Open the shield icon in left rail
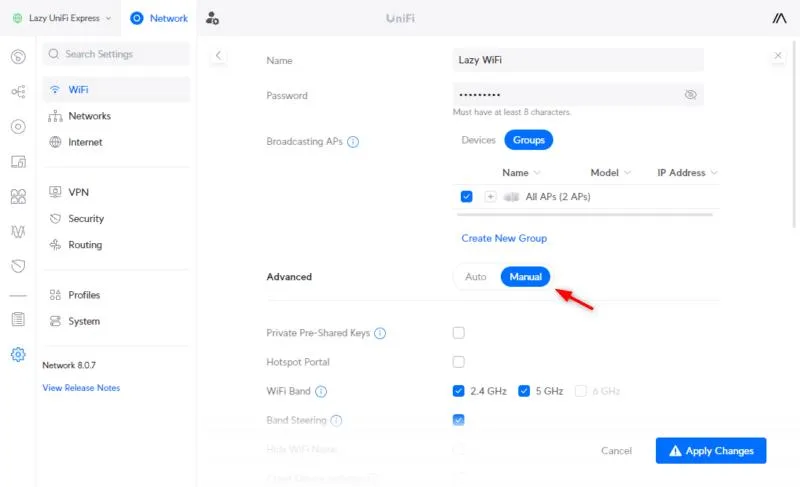Viewport: 800px width, 487px height. pyautogui.click(x=18, y=266)
